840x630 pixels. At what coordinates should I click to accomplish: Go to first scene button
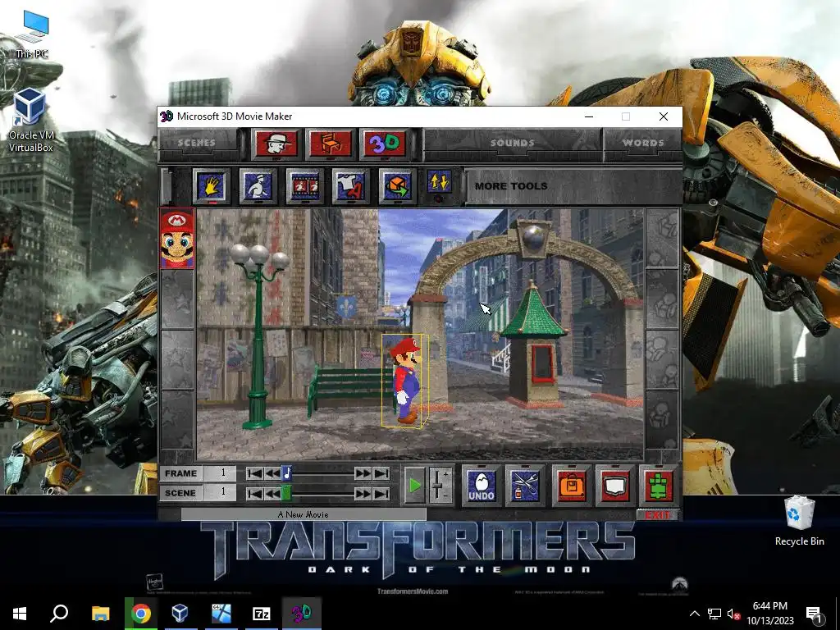tap(255, 493)
